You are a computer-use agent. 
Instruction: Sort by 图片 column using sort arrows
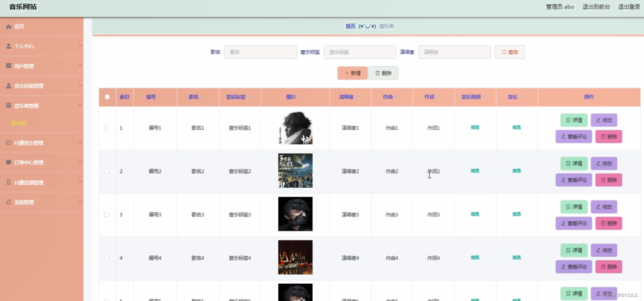coord(300,97)
